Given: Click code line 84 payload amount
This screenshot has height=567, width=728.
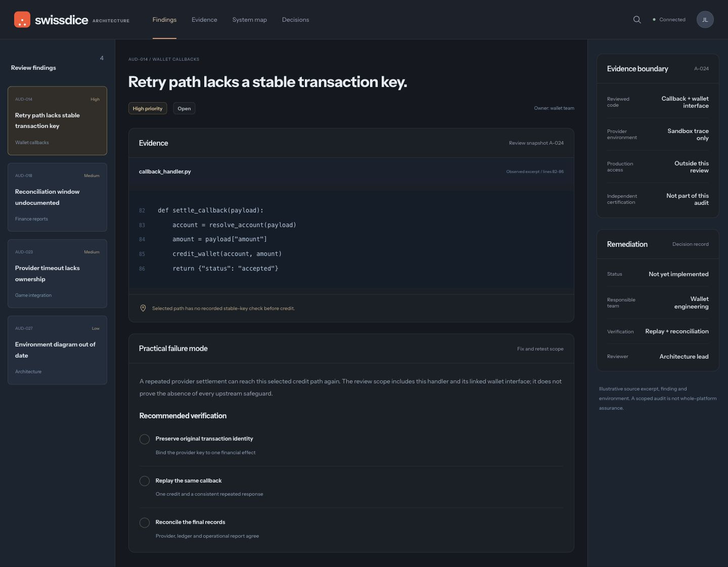Looking at the screenshot, I should [219, 239].
